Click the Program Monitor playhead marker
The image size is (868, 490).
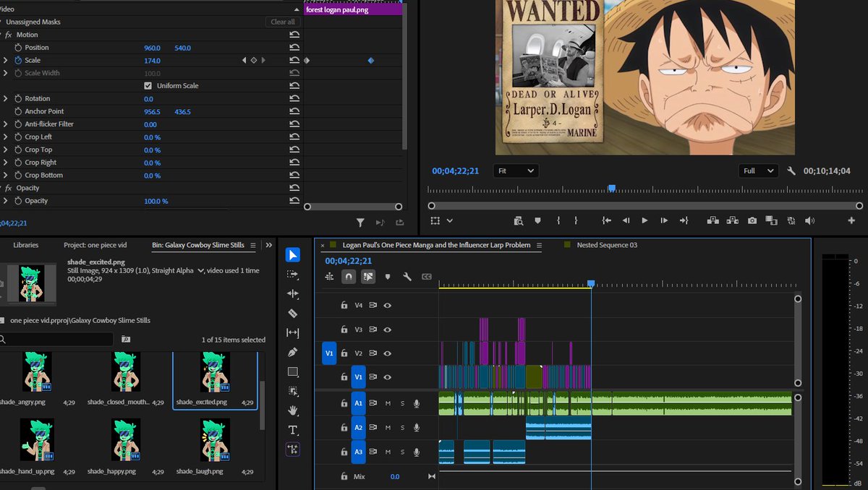pyautogui.click(x=611, y=188)
